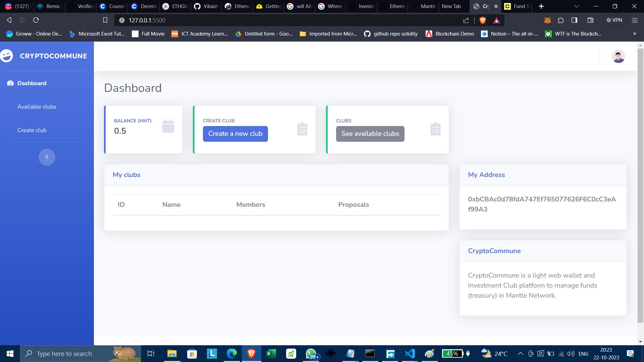Image resolution: width=644 pixels, height=362 pixels.
Task: Show hidden system tray icons
Action: coord(520,354)
